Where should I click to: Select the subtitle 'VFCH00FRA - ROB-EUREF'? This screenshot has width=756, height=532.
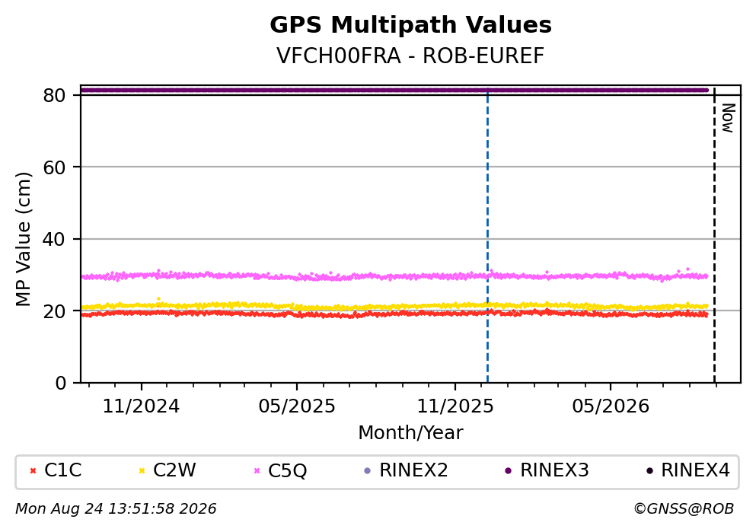coord(410,56)
